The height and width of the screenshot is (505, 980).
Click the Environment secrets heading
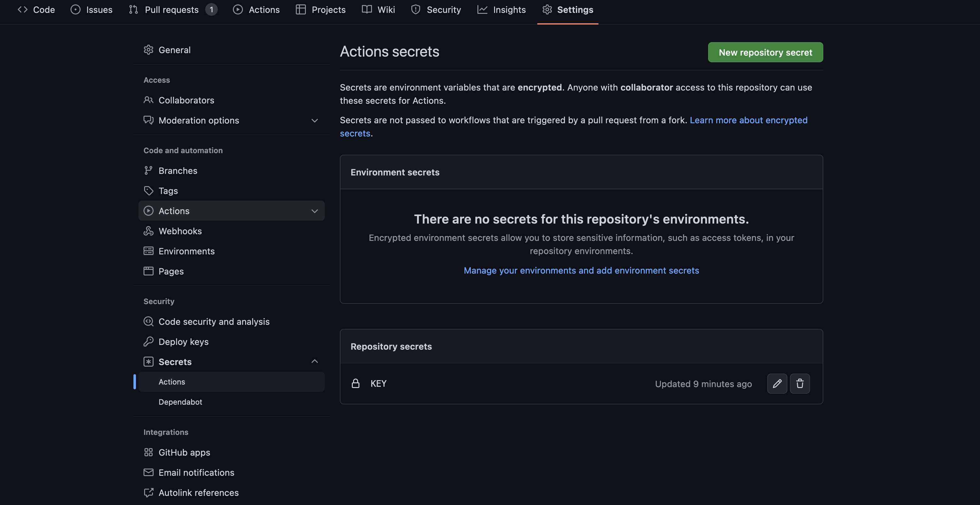tap(395, 172)
